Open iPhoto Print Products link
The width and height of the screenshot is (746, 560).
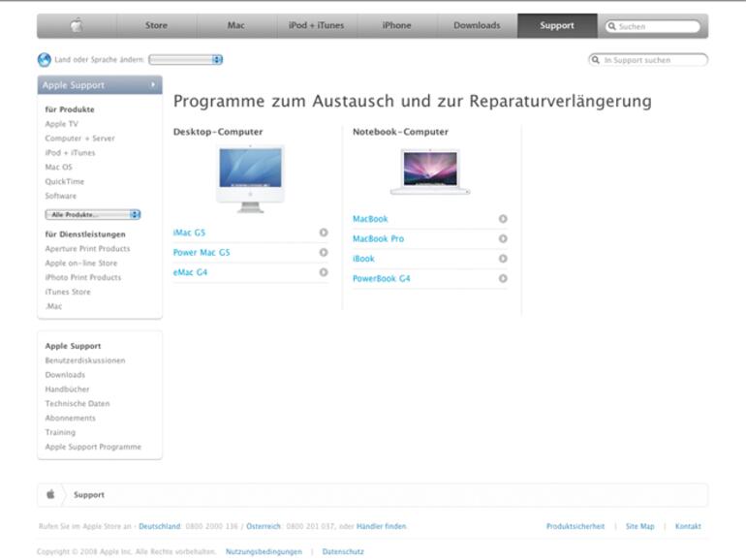[x=82, y=277]
